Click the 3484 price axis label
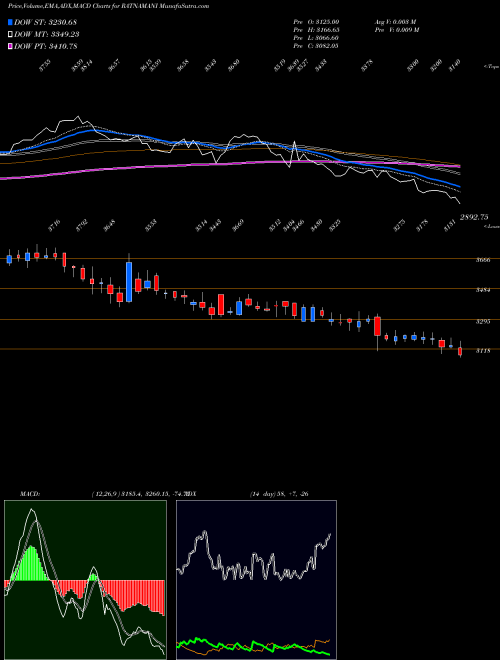The image size is (500, 660). (483, 290)
